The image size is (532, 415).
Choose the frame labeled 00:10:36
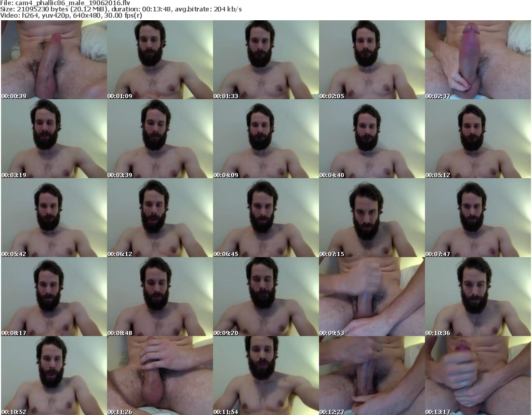pyautogui.click(x=478, y=297)
